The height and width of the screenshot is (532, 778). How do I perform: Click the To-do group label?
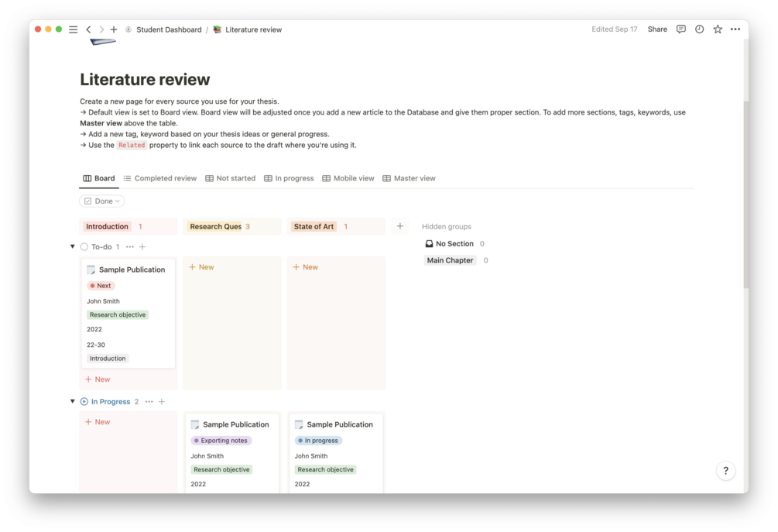101,247
